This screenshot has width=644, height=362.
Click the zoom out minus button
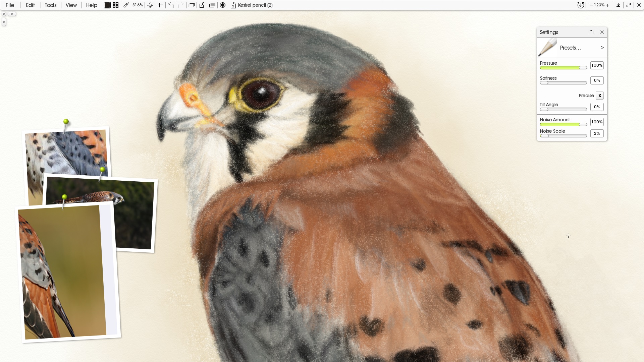pyautogui.click(x=591, y=5)
